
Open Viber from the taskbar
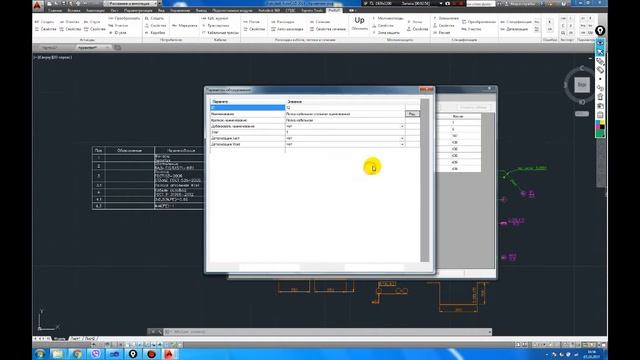point(96,354)
